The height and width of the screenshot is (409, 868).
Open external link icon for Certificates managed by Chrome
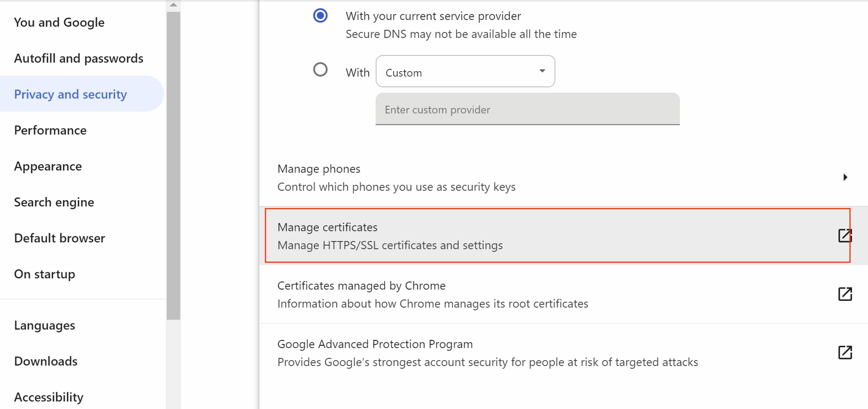(845, 294)
